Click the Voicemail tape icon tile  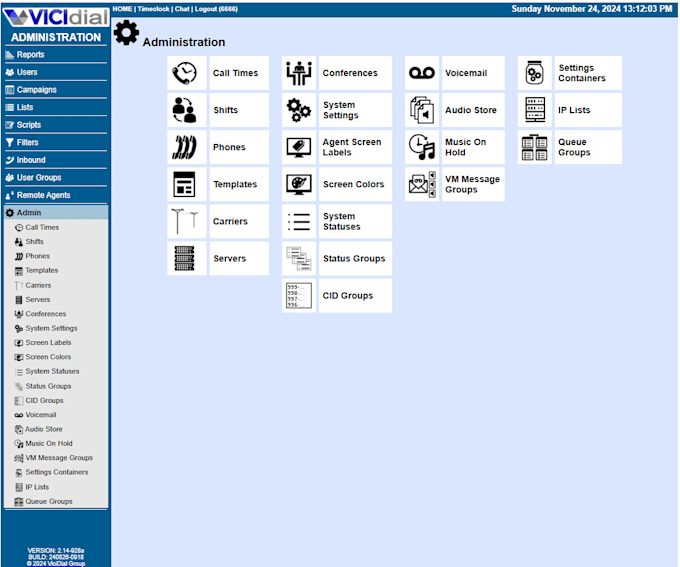422,73
